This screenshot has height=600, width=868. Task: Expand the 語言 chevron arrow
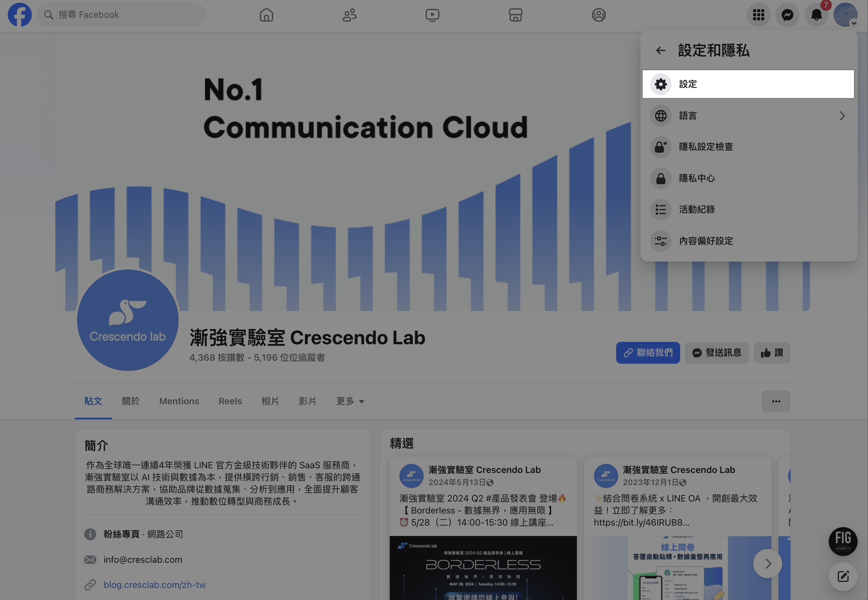[x=843, y=116]
